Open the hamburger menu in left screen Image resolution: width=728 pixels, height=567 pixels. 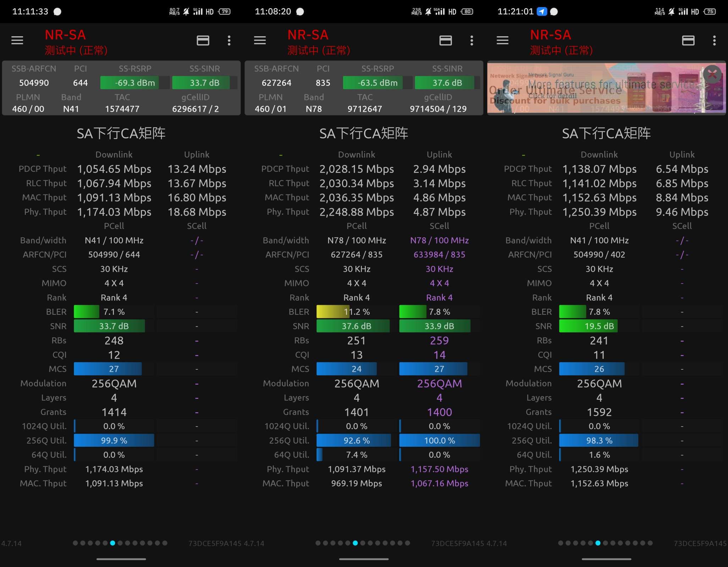[x=17, y=40]
